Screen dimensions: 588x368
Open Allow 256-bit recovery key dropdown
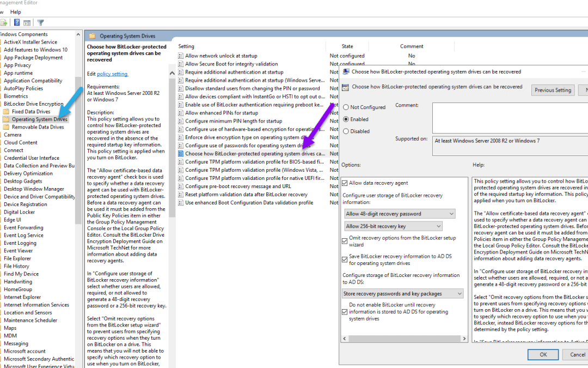(394, 226)
